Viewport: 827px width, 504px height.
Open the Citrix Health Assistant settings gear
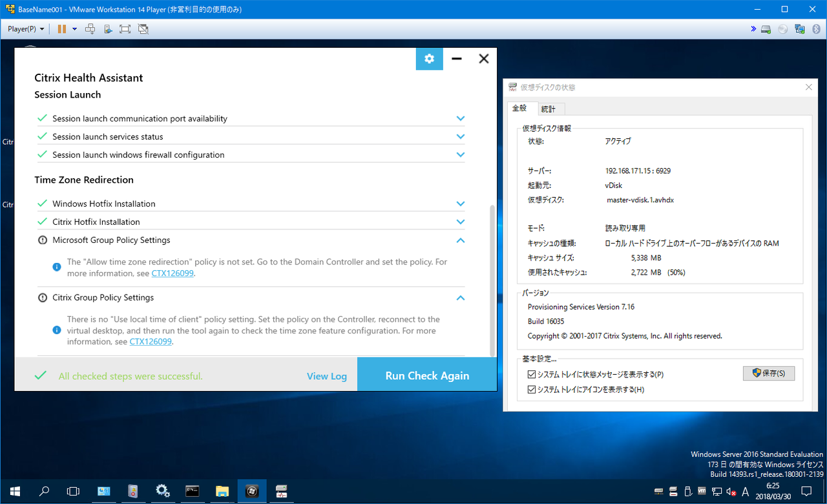pos(429,58)
